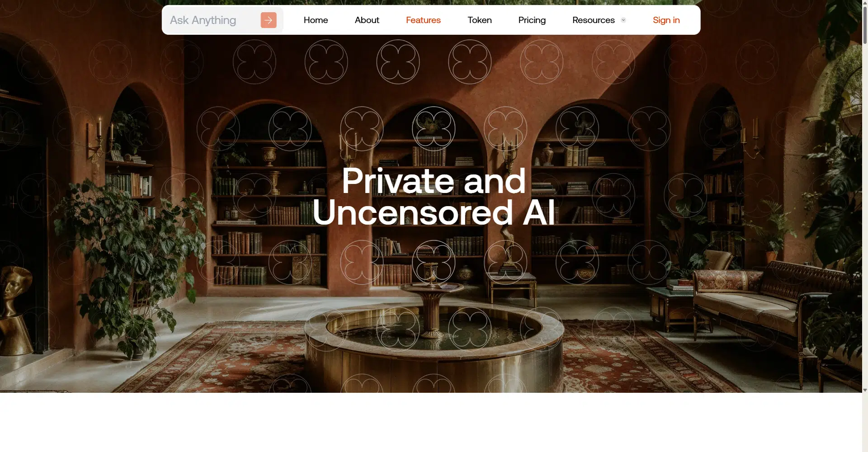Open the About page link
The width and height of the screenshot is (868, 452).
coord(367,20)
